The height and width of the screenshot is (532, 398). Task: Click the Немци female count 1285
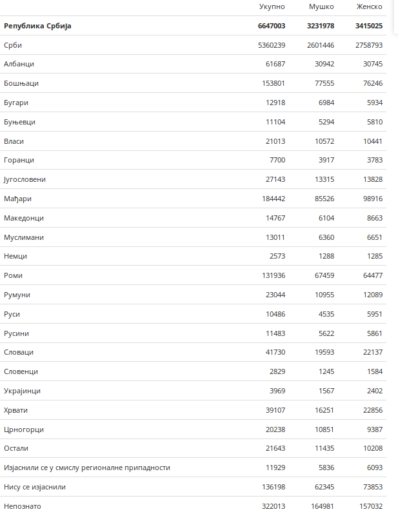click(372, 257)
